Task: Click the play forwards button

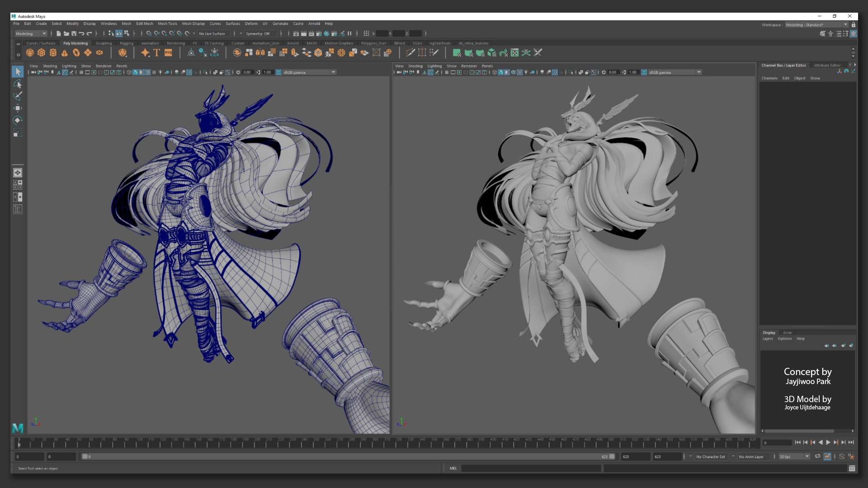Action: coord(828,442)
